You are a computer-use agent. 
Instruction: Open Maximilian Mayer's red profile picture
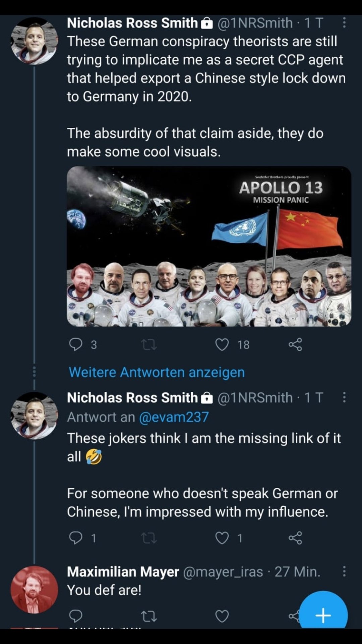click(x=34, y=589)
